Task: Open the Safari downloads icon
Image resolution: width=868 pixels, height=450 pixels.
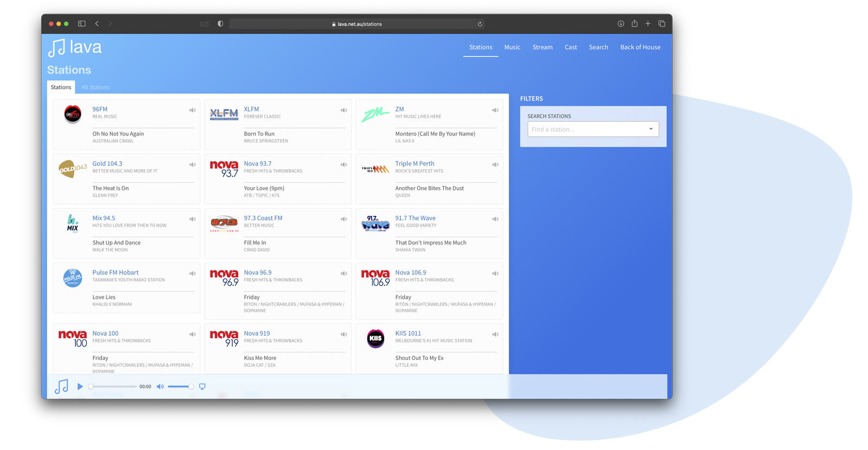Action: tap(621, 24)
